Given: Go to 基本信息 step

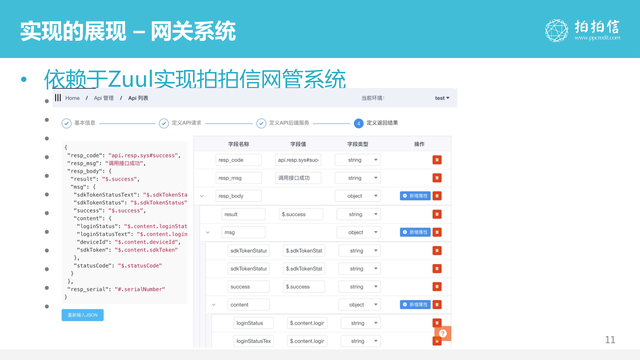Looking at the screenshot, I should coord(84,123).
